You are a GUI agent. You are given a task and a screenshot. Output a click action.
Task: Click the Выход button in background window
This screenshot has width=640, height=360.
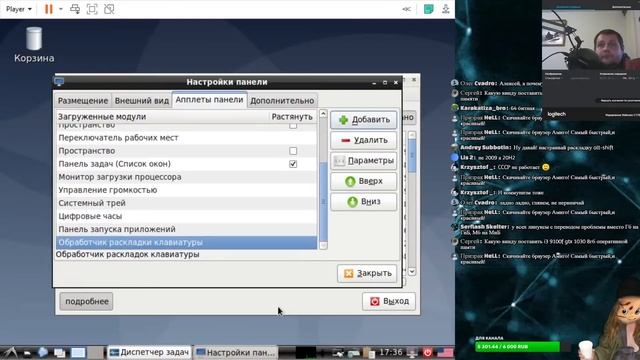coord(389,301)
